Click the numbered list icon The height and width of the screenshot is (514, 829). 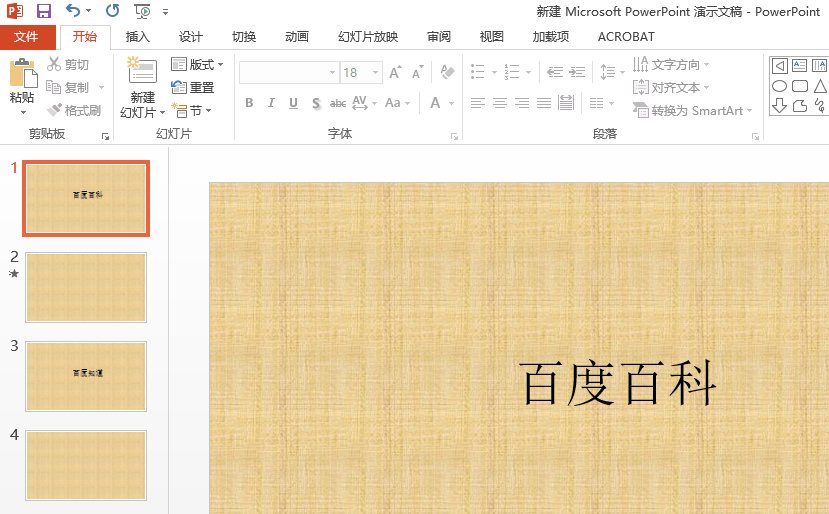(x=512, y=72)
